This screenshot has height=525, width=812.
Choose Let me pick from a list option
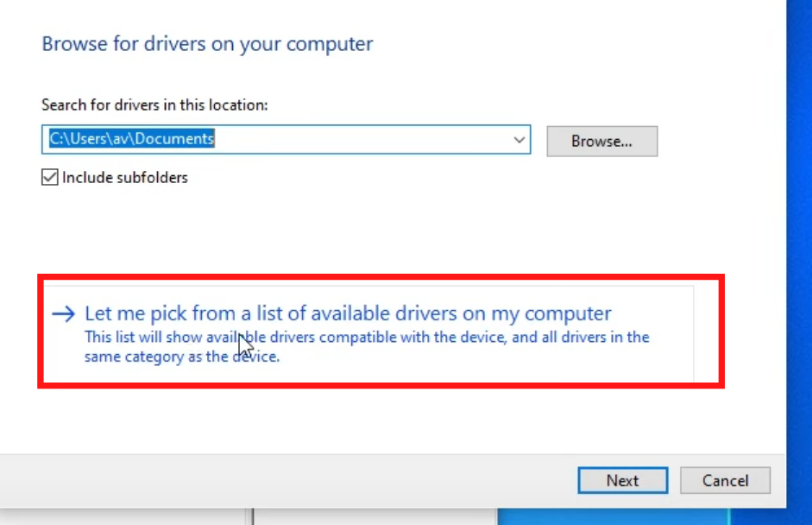(x=348, y=313)
